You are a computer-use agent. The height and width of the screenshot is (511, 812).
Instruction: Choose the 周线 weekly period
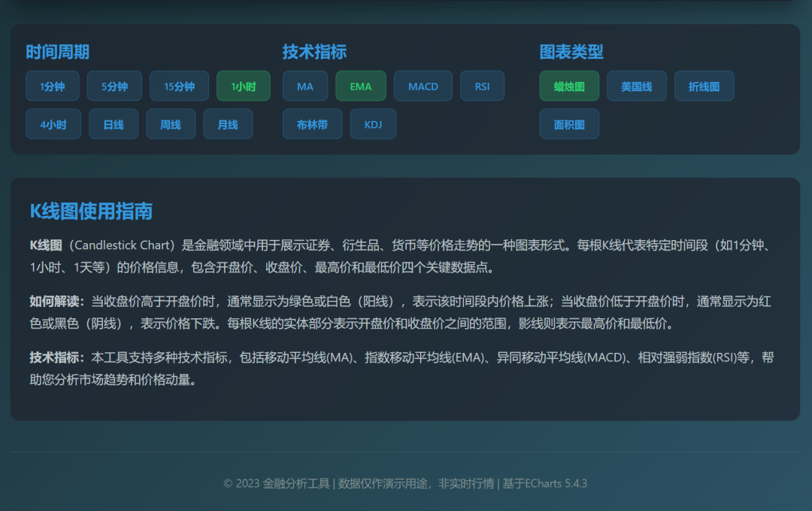click(x=171, y=123)
